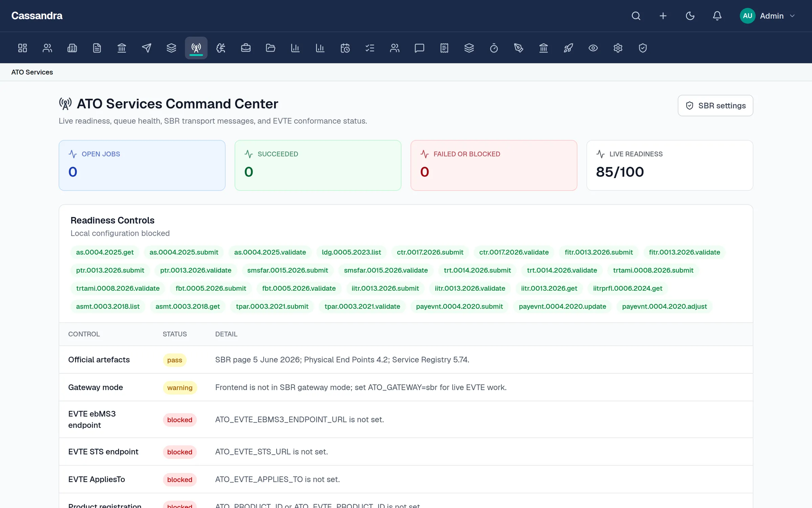
Task: Select the Open Jobs stat card
Action: (x=142, y=165)
